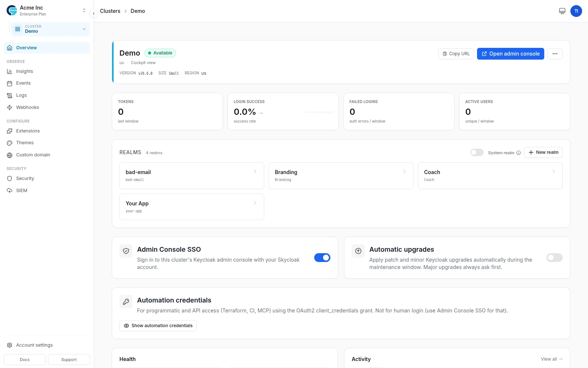This screenshot has height=368, width=588.
Task: Enable the Automatic upgrades toggle
Action: pyautogui.click(x=555, y=258)
